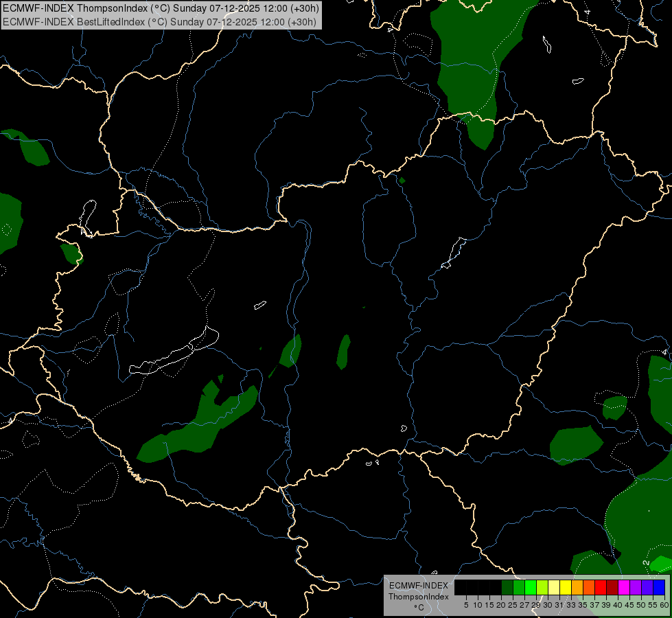
Task: Click the legend tick label 30
Action: click(x=548, y=605)
